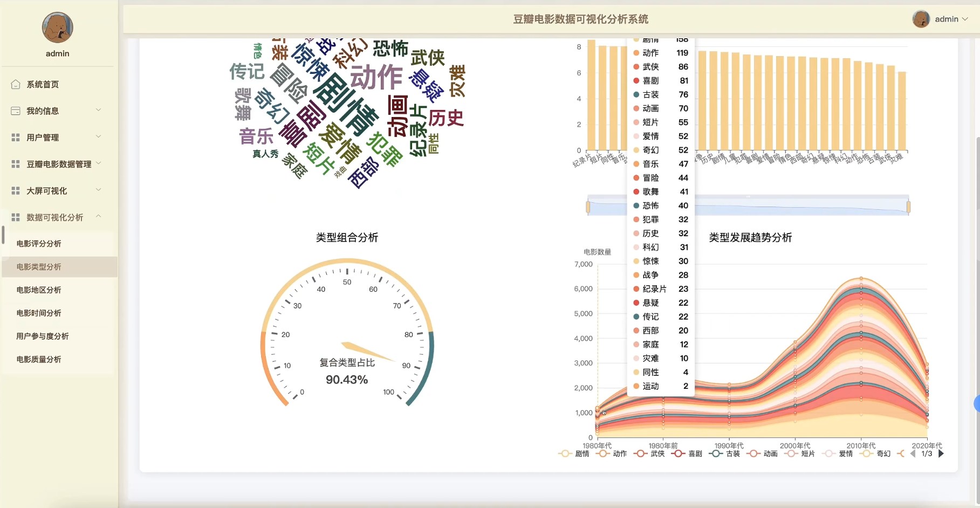Toggle 动作 series in trend legend
980x508 pixels.
(612, 454)
